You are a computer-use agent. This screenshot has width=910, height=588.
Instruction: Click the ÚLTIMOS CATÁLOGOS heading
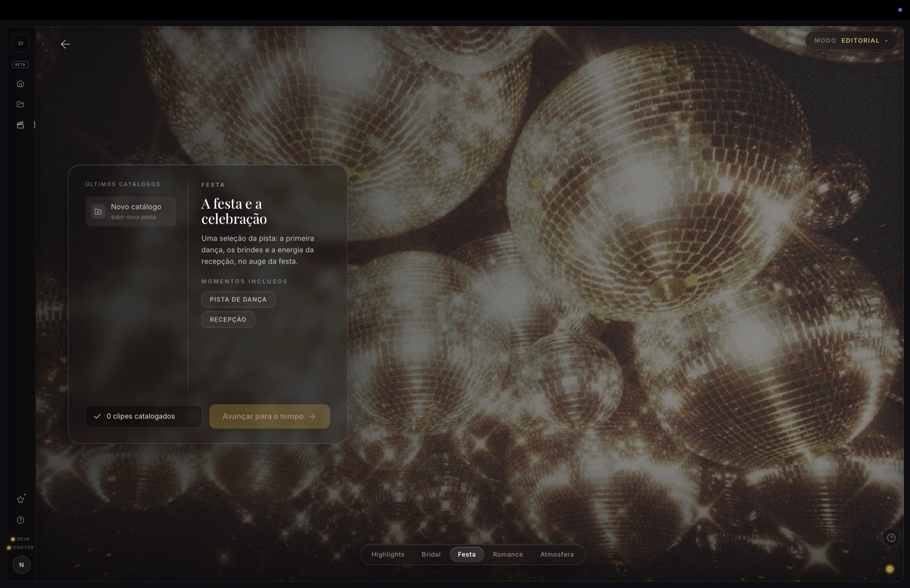pos(123,184)
